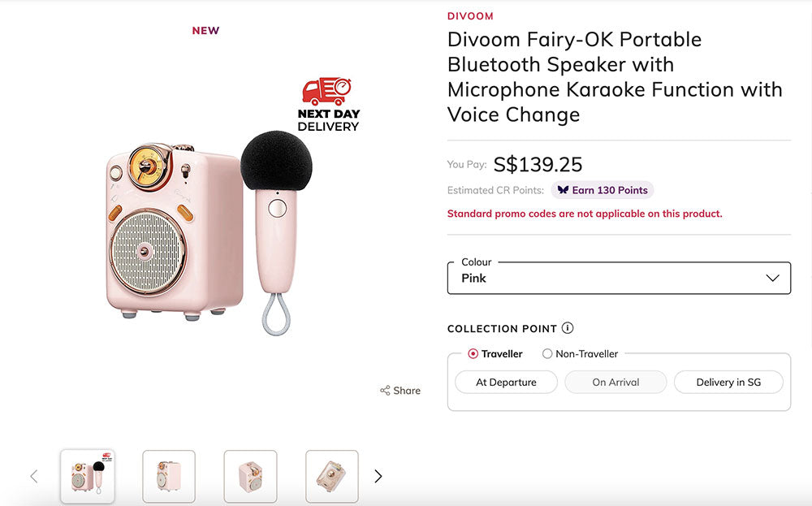
Task: Select the first thumbnail with speaker and microphone
Action: pos(87,477)
